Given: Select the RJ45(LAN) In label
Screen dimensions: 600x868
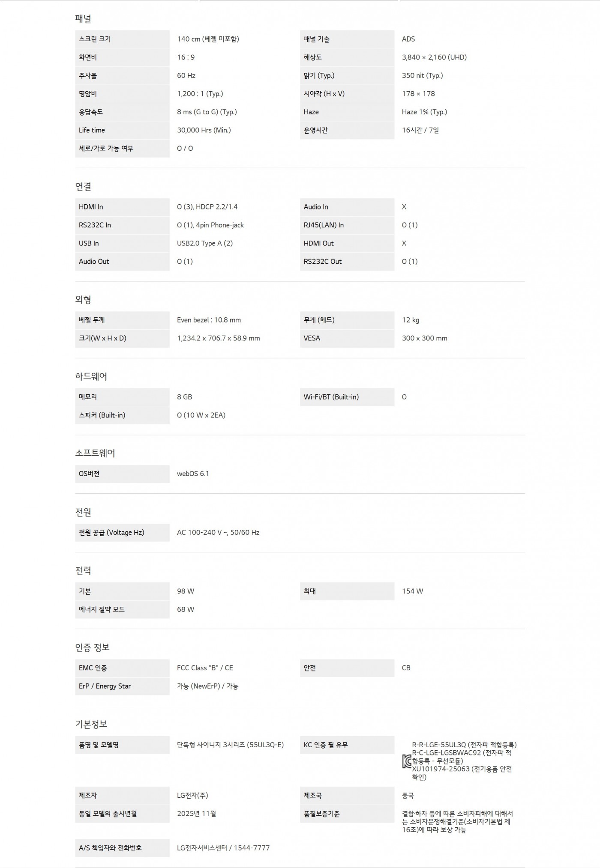Looking at the screenshot, I should [x=324, y=225].
